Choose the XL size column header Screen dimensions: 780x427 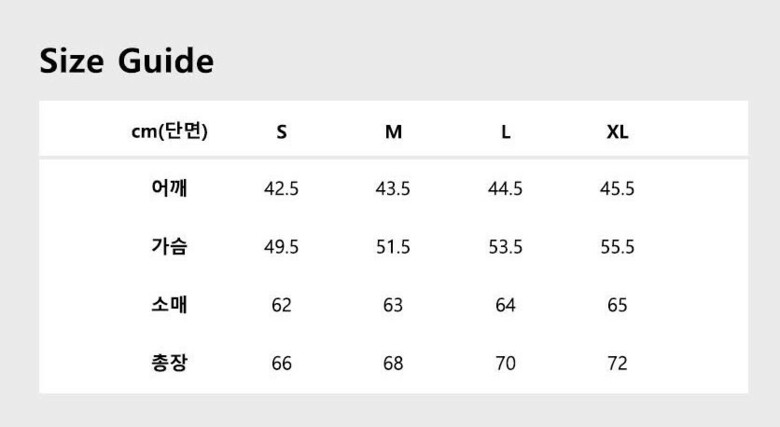point(618,132)
